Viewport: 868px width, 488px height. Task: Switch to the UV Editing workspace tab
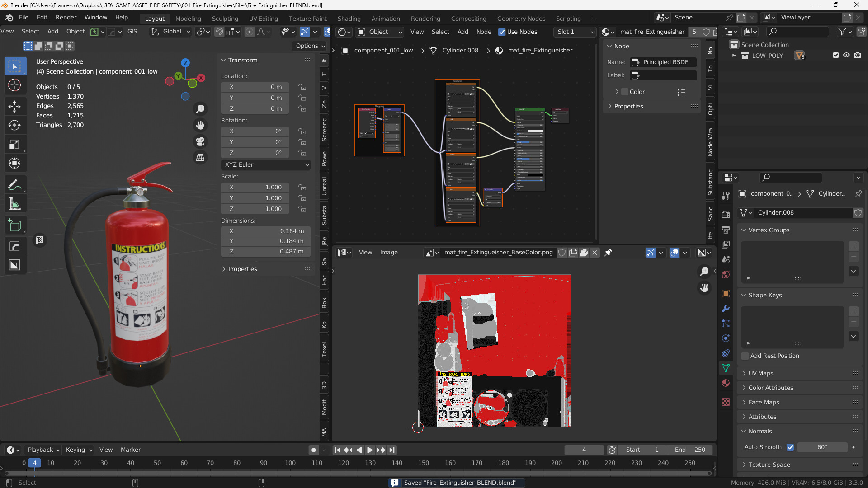pos(263,19)
